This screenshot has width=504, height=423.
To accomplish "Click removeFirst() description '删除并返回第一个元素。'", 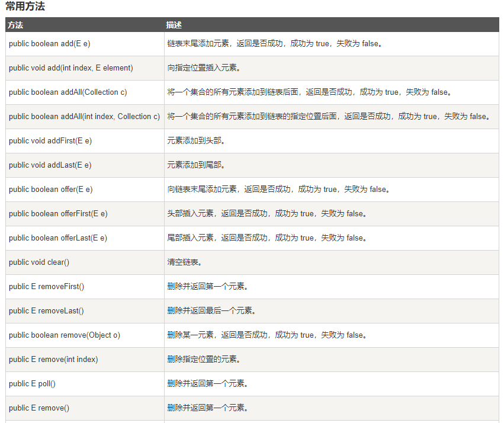I will click(208, 287).
